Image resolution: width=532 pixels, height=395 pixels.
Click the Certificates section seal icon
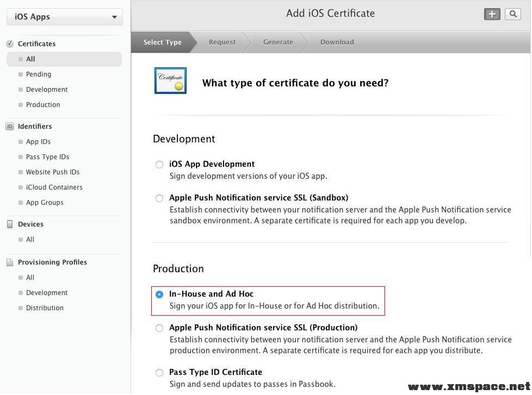click(10, 43)
